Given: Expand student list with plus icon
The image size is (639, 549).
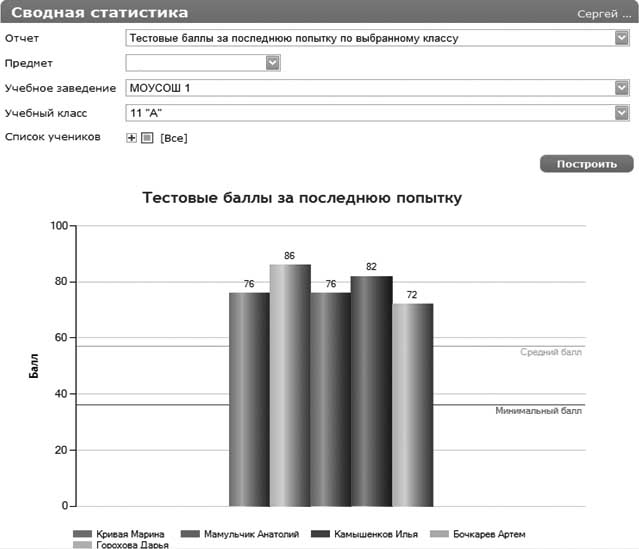Looking at the screenshot, I should [x=131, y=138].
